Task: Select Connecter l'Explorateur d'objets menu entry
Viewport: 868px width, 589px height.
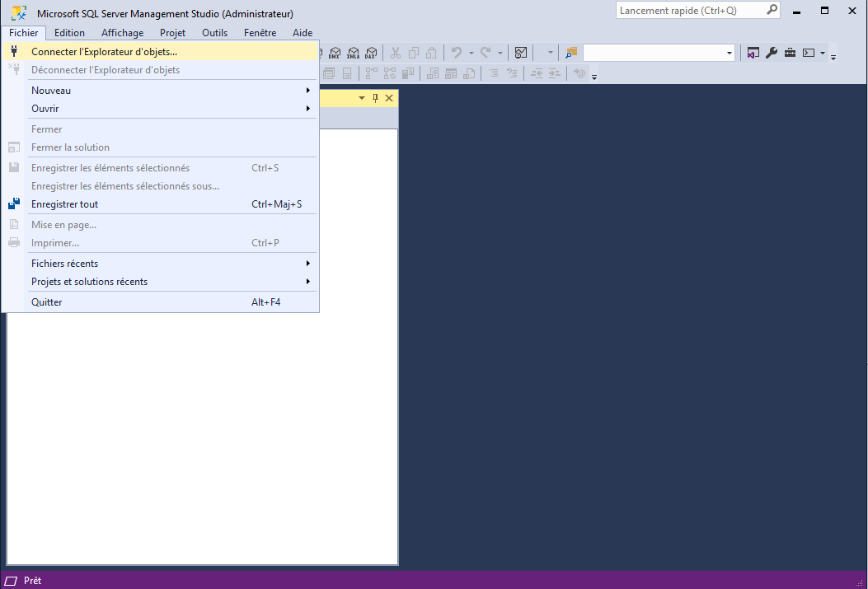Action: point(161,51)
